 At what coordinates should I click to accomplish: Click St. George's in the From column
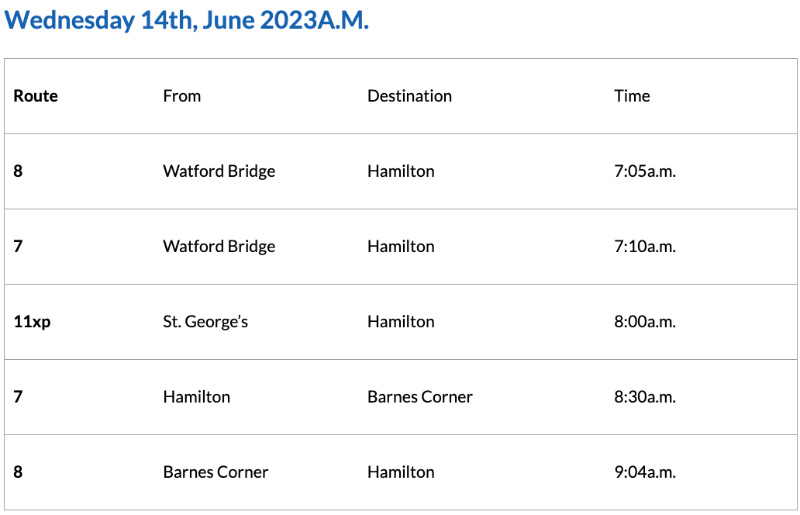[205, 321]
